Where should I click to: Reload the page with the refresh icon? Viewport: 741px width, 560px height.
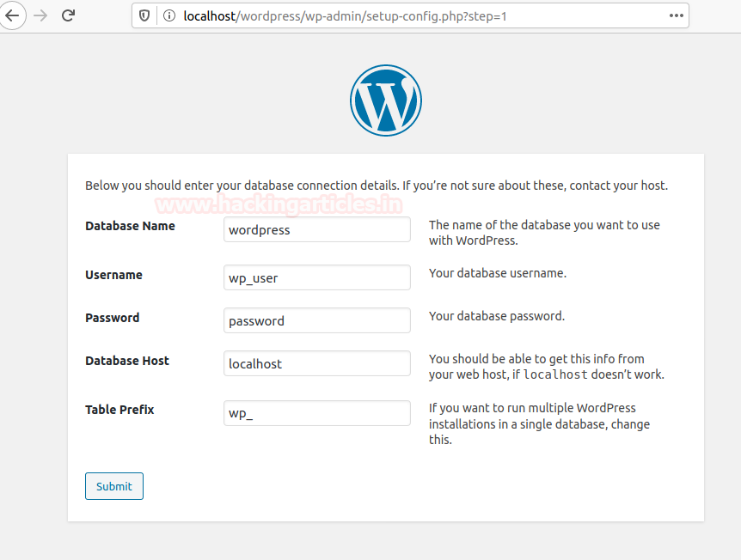coord(69,15)
